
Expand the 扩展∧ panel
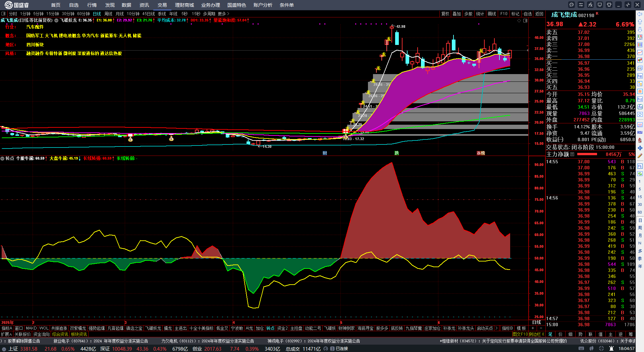point(6,334)
